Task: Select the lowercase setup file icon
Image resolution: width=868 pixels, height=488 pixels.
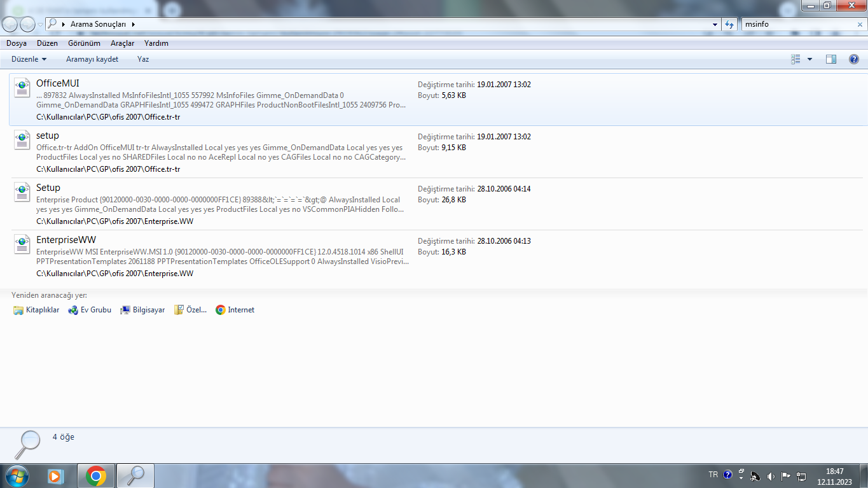Action: point(22,140)
